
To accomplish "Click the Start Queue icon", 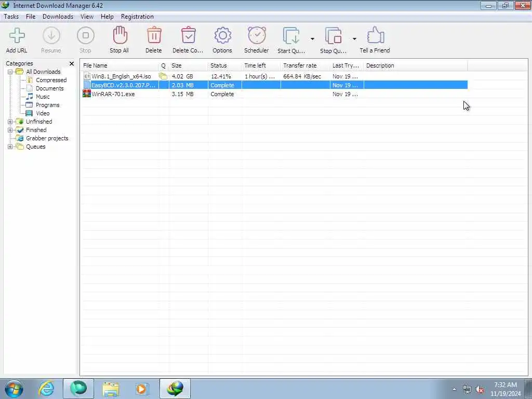I will [x=291, y=36].
